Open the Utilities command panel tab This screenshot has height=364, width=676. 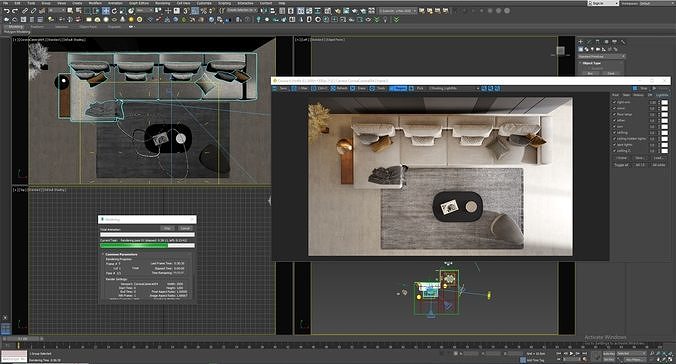[x=623, y=42]
